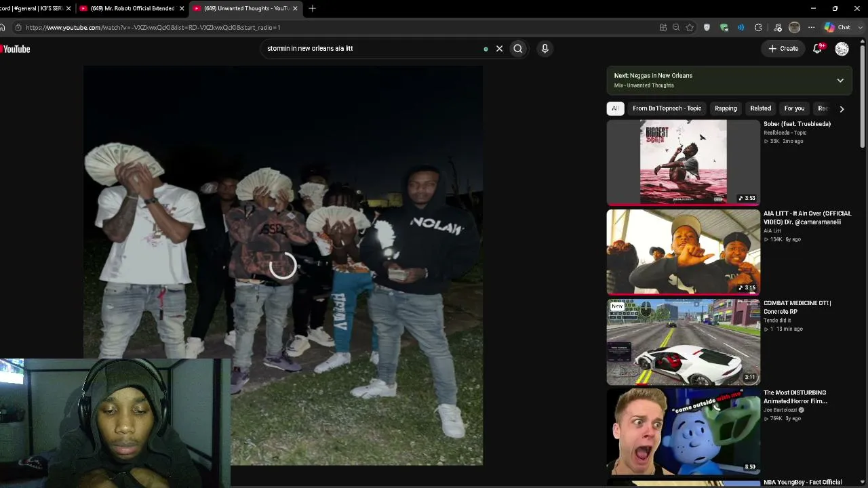This screenshot has height=488, width=868.
Task: Show more filter chips with right arrow
Action: [842, 108]
